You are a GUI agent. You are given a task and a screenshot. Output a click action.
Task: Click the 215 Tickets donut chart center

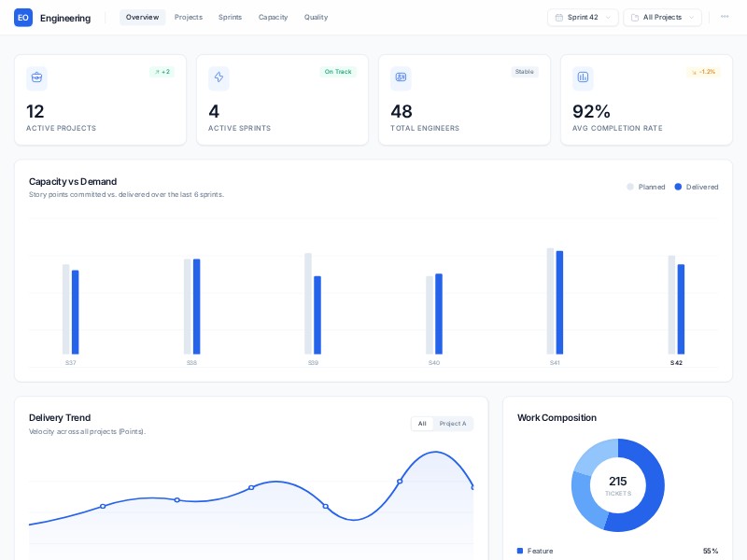pyautogui.click(x=618, y=485)
